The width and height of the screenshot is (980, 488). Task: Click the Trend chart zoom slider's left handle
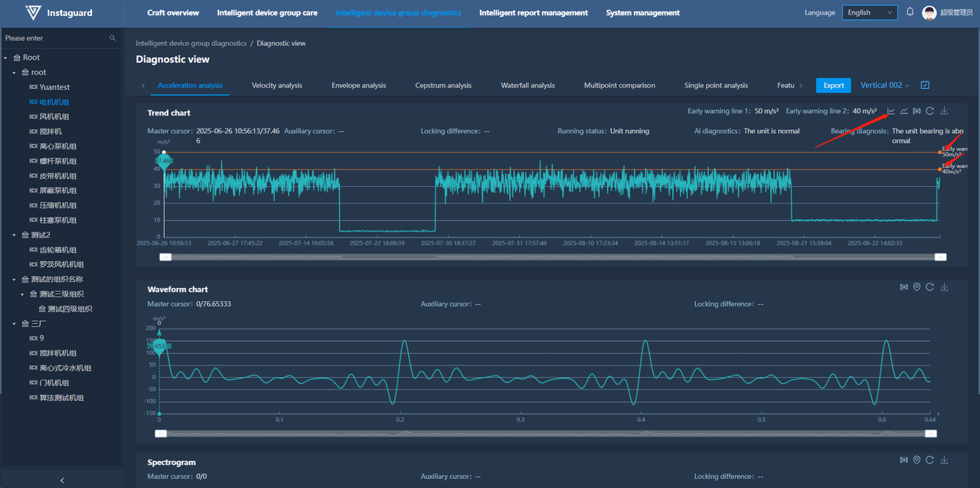pos(165,257)
